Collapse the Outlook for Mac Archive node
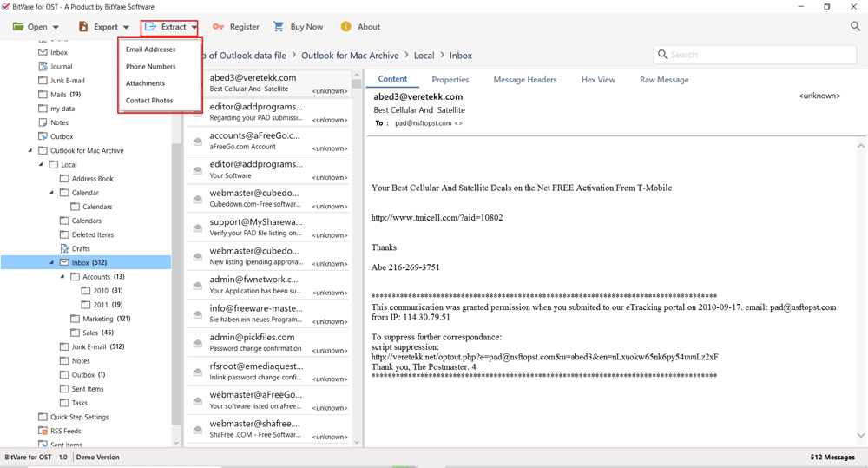The width and height of the screenshot is (868, 468). point(31,151)
